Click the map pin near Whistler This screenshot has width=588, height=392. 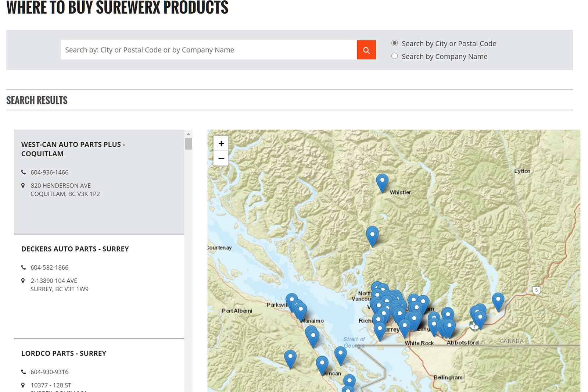coord(382,182)
